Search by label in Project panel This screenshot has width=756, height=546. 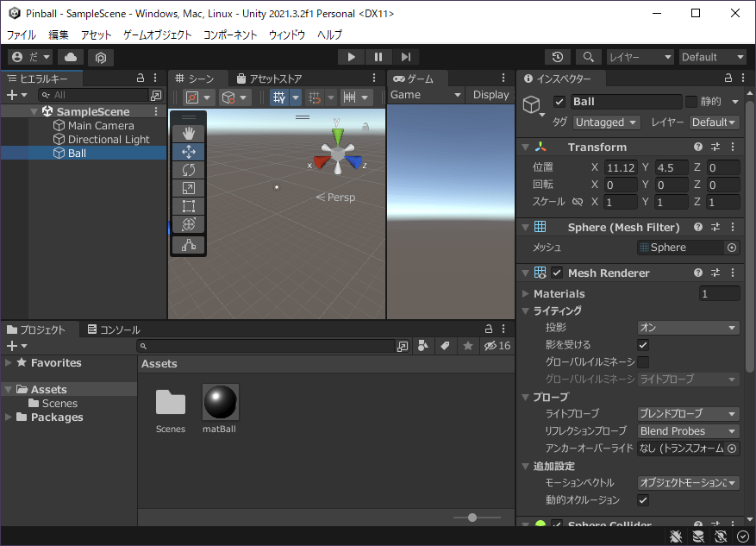(446, 346)
